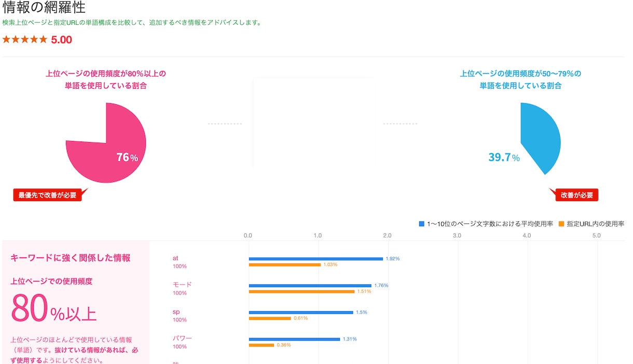The height and width of the screenshot is (364, 633).
Task: Click the 上位ページでの使用頻度 label
Action: point(51,282)
